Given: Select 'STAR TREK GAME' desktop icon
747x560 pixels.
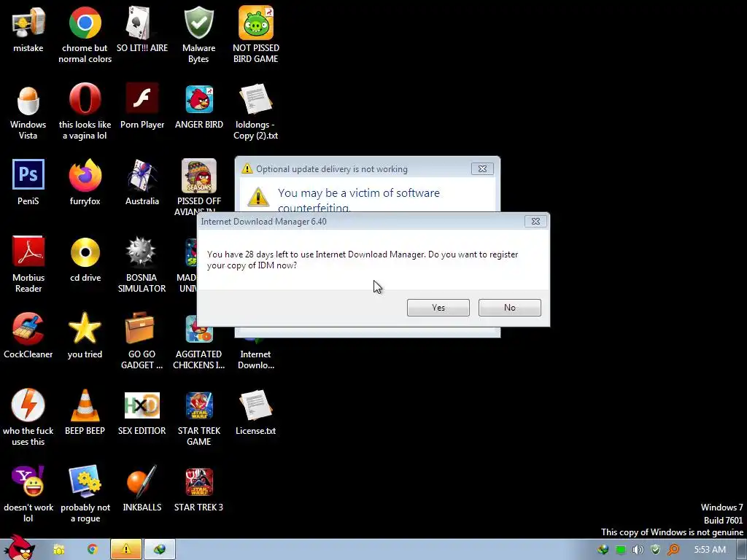Looking at the screenshot, I should [198, 418].
